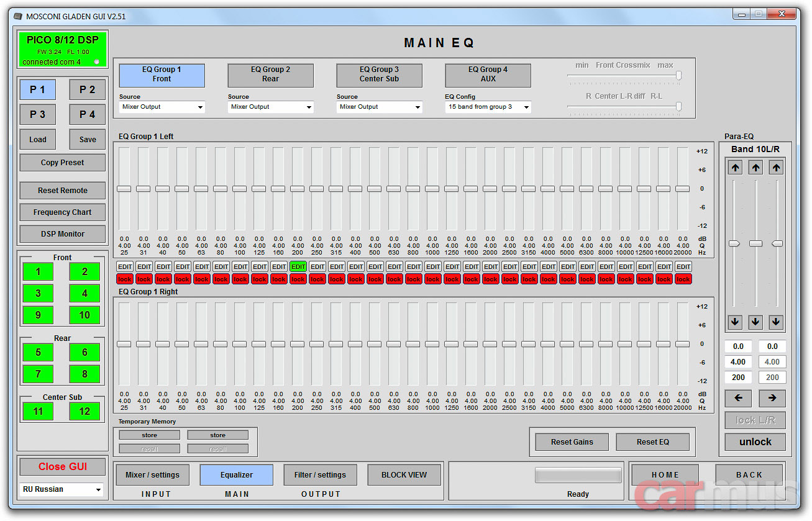812x521 pixels.
Task: Open EDIT for the 4000 Hz band
Action: 549,266
